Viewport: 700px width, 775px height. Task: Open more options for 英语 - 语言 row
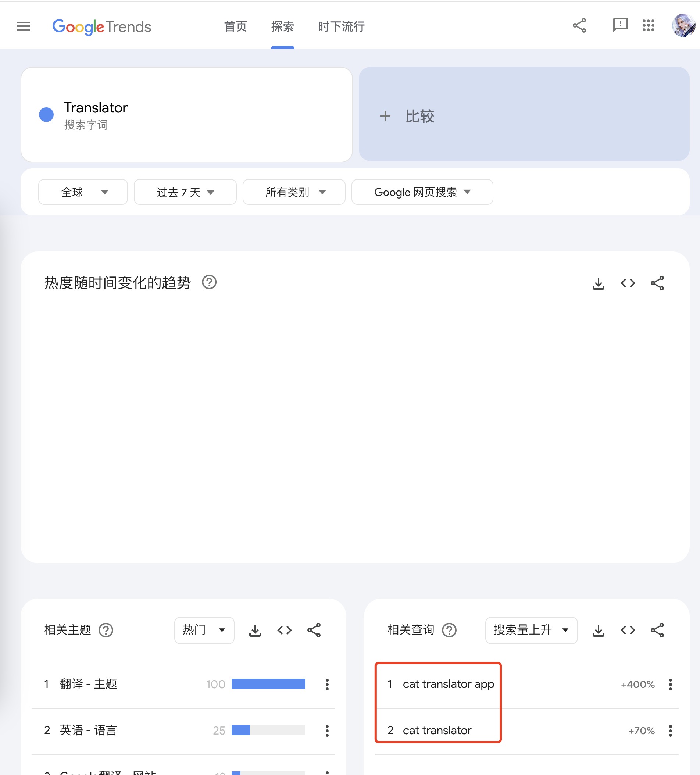click(x=327, y=731)
